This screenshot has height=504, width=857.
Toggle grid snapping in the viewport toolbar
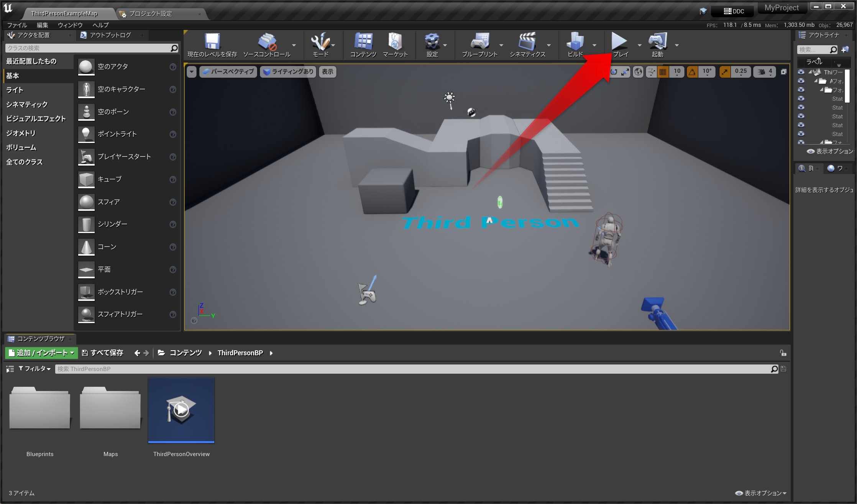point(663,72)
